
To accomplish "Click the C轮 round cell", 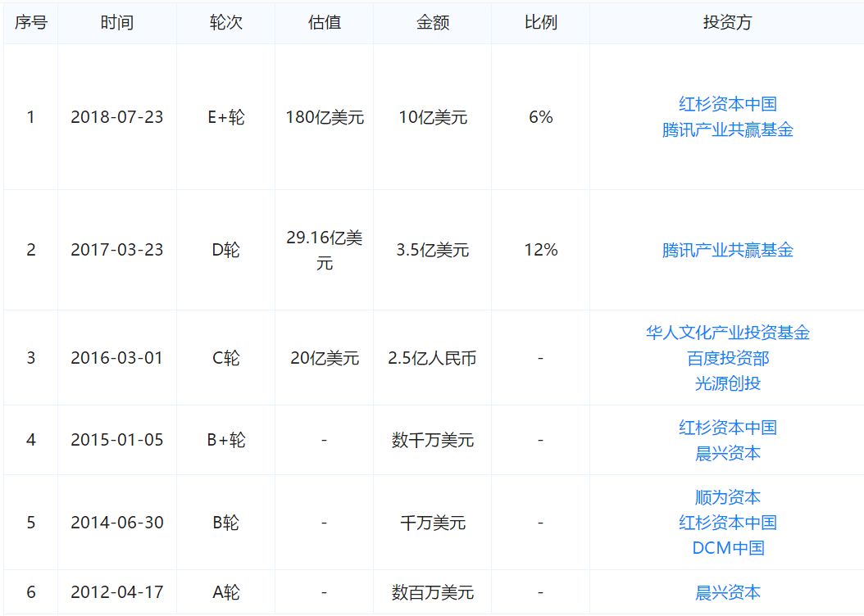I will (226, 358).
